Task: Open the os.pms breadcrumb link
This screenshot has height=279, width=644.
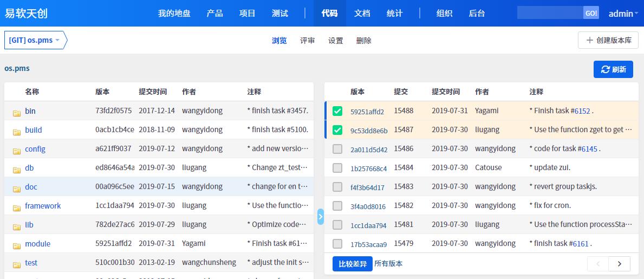Action: pyautogui.click(x=17, y=68)
